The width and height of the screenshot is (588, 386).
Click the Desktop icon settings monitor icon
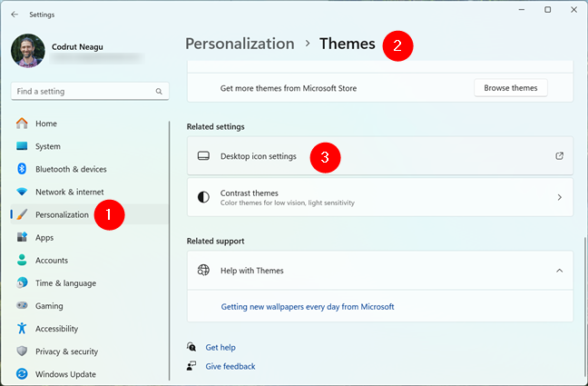[203, 156]
